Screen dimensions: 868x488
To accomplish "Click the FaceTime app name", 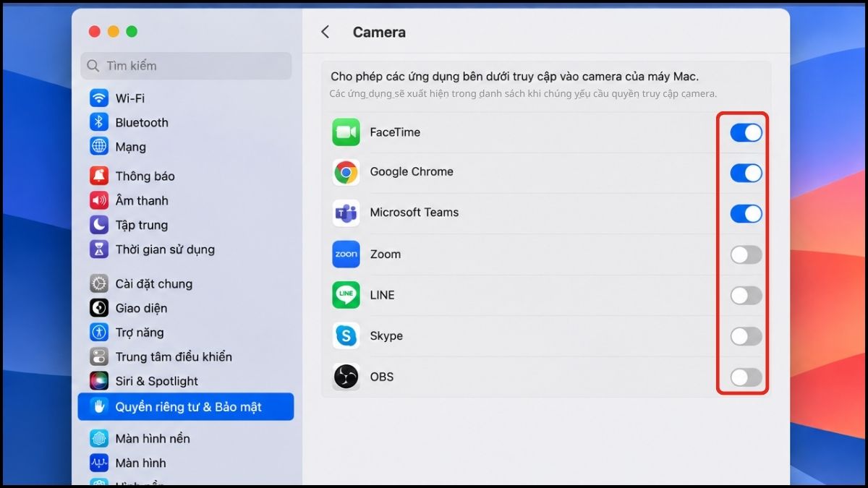I will click(395, 132).
